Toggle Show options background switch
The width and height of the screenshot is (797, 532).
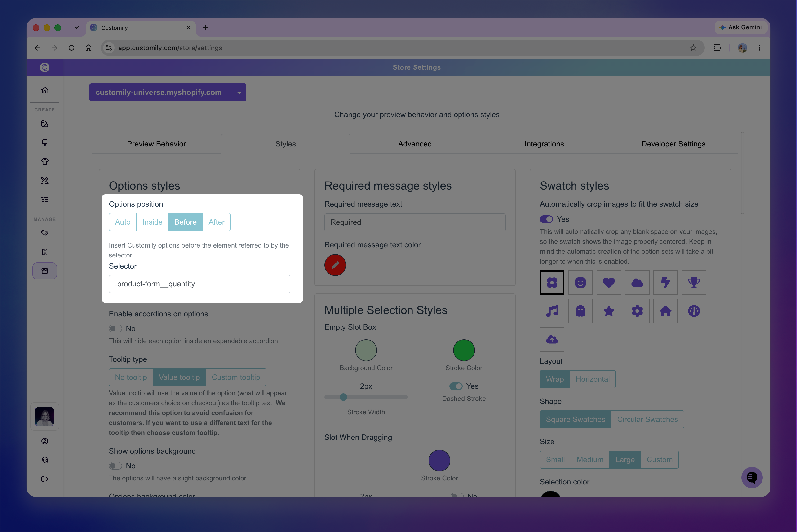click(115, 466)
